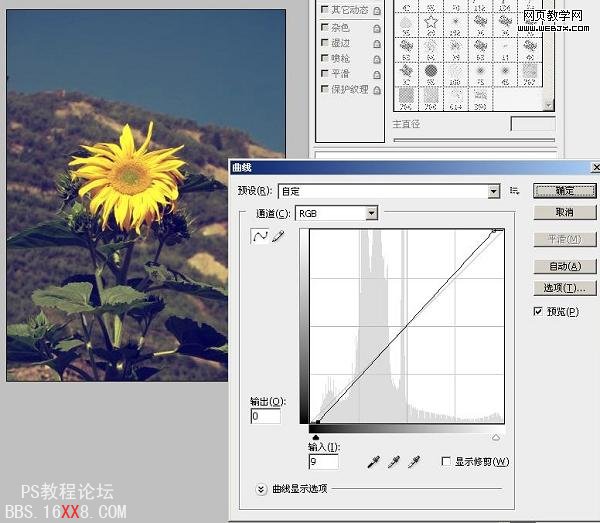Expand the 曲线显示选项 curve display options

coord(262,489)
